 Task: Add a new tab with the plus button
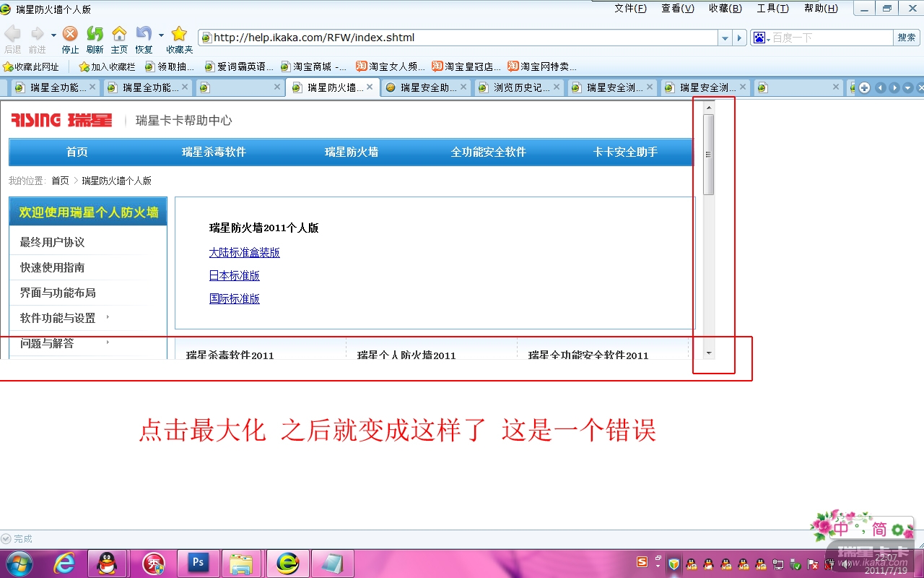(x=864, y=87)
